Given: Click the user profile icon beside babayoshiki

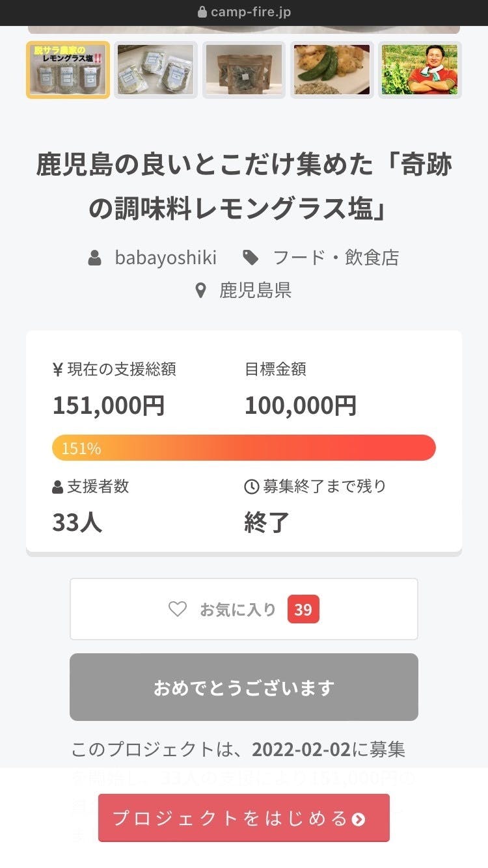Looking at the screenshot, I should [x=95, y=258].
